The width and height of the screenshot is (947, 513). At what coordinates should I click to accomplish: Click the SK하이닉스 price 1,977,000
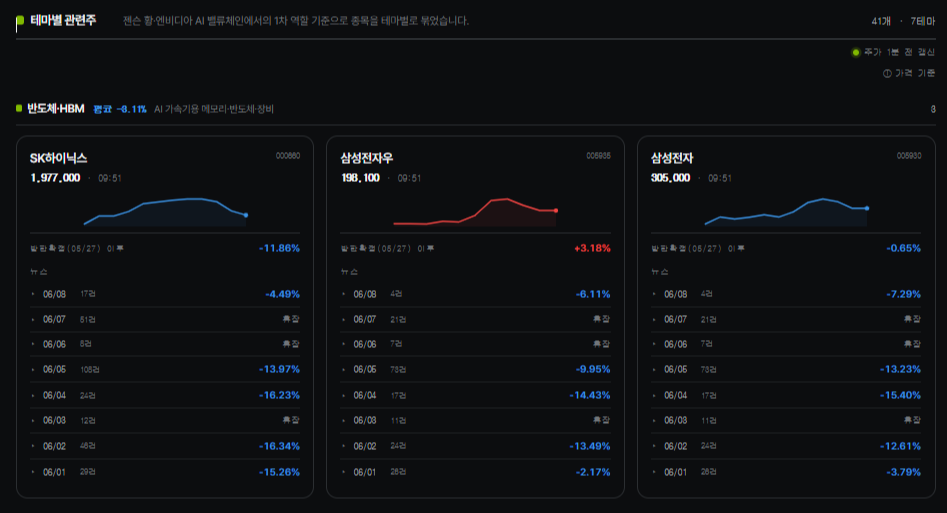[x=55, y=178]
